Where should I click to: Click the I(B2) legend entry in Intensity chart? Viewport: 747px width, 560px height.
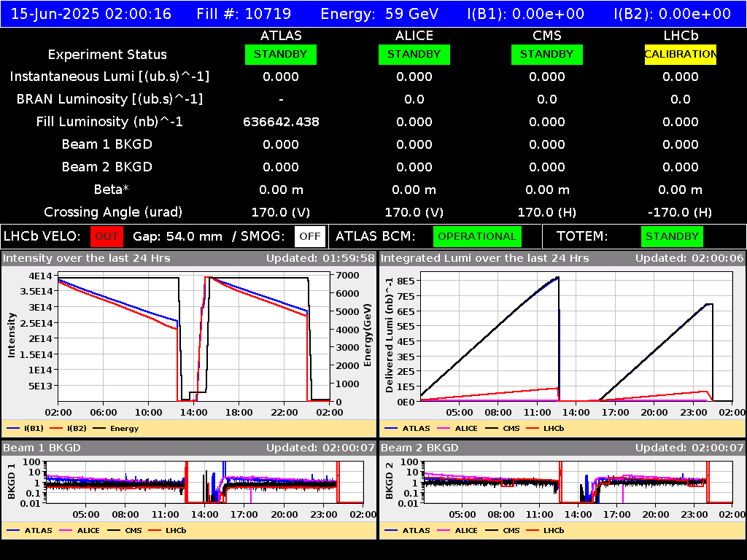coord(68,429)
